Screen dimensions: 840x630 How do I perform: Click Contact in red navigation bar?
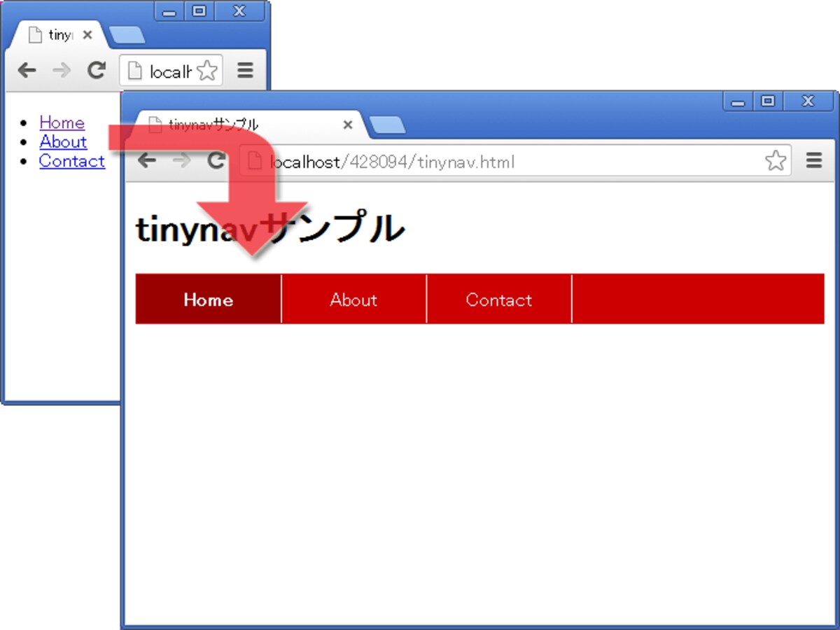pos(499,300)
